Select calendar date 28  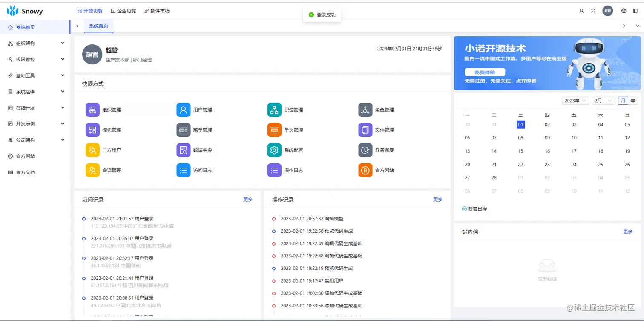tap(494, 177)
